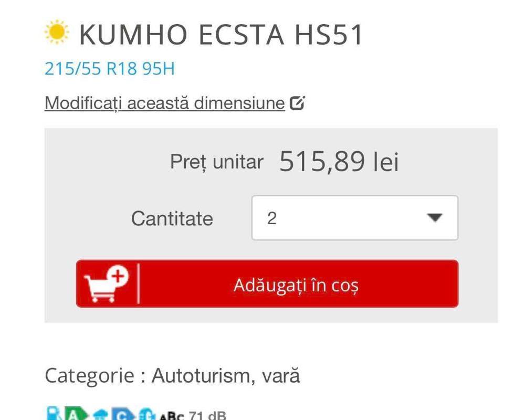525x420 pixels.
Task: Click the 215/55 R18 95H size link
Action: pyautogui.click(x=110, y=69)
